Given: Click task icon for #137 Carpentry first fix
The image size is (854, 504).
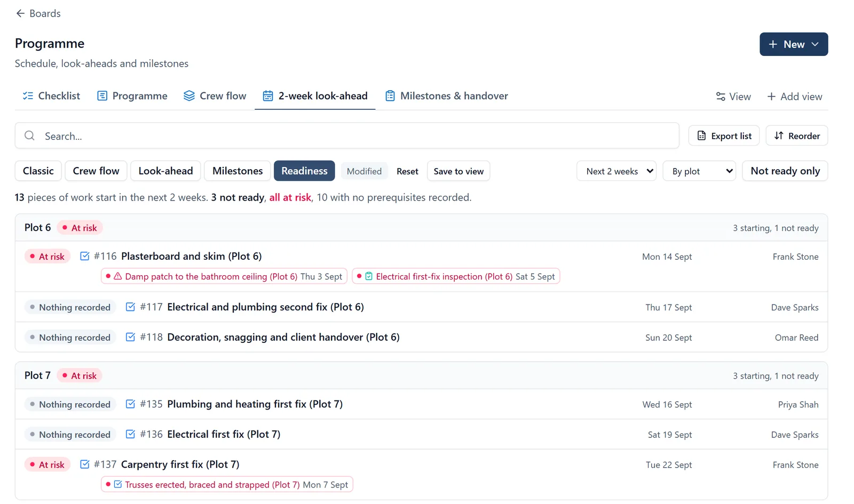Looking at the screenshot, I should point(85,464).
